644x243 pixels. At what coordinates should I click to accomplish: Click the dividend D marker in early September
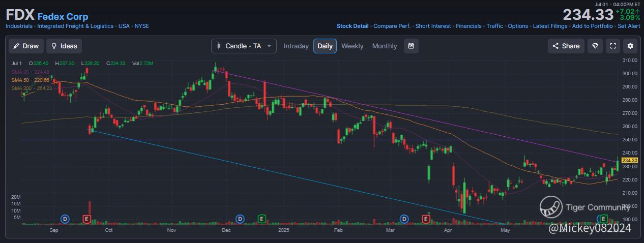click(x=65, y=219)
